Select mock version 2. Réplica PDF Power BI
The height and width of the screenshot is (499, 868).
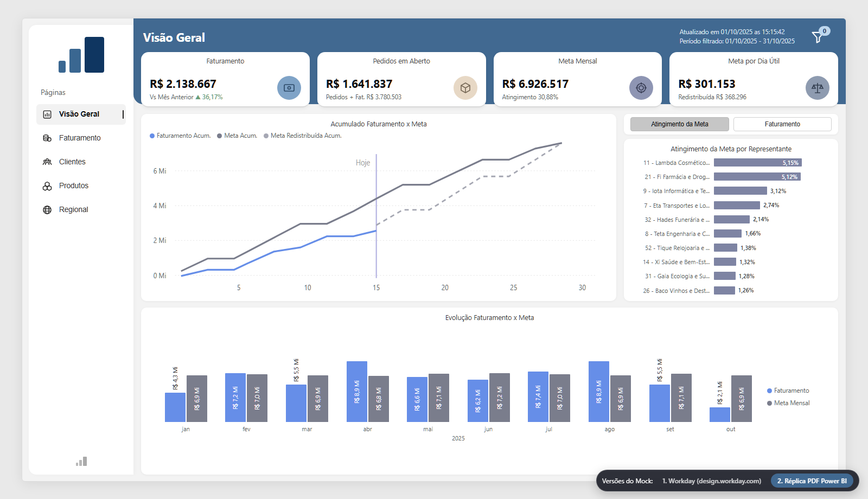[x=812, y=481]
